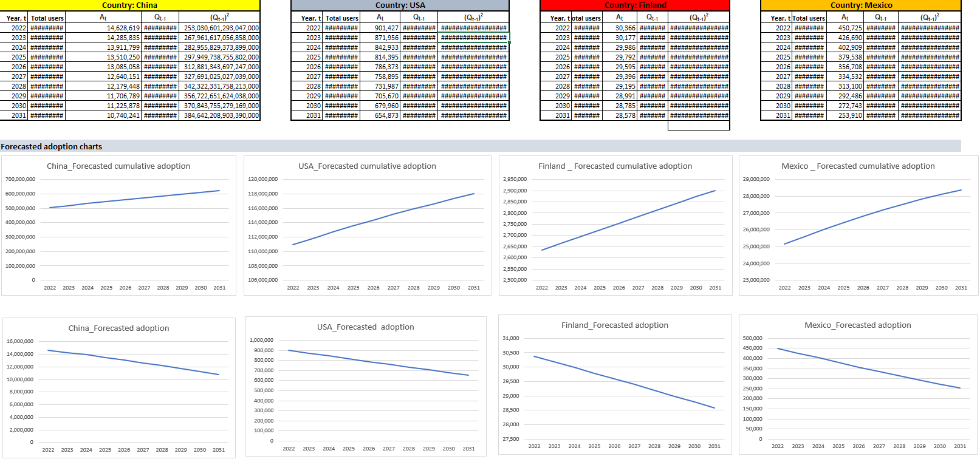Click China cell 11,225,878
The image size is (980, 462).
point(103,106)
